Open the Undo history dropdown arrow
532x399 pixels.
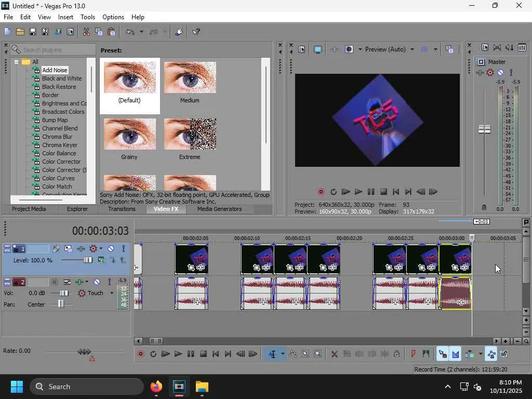pos(141,32)
